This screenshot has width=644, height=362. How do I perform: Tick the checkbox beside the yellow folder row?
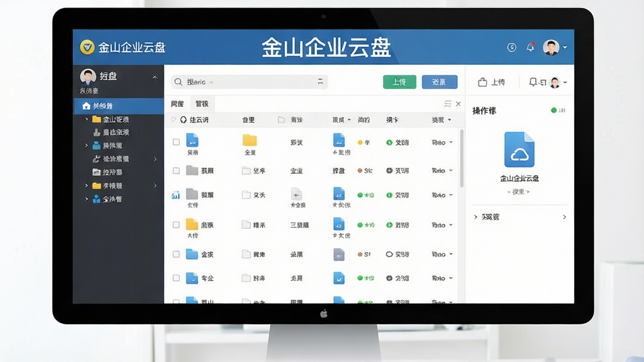point(176,225)
